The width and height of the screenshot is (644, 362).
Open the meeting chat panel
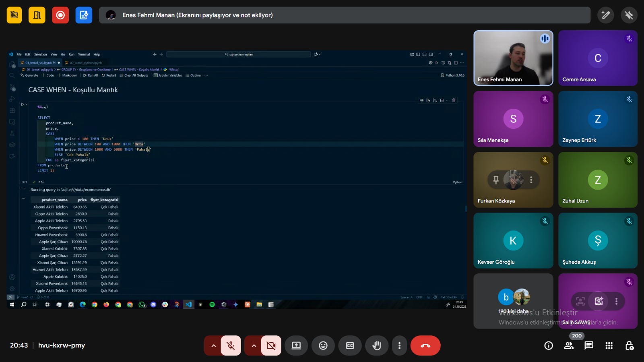coord(588,345)
